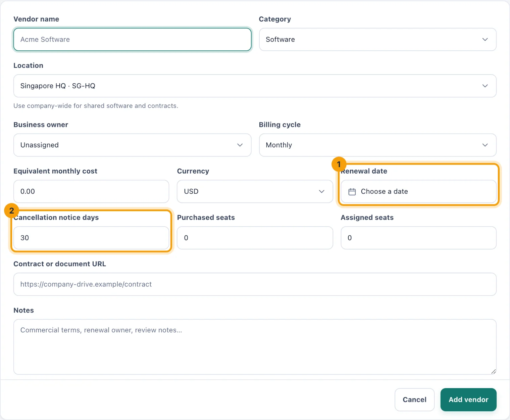Viewport: 510px width, 420px height.
Task: Expand the Business owner Unassigned dropdown
Action: [x=132, y=145]
